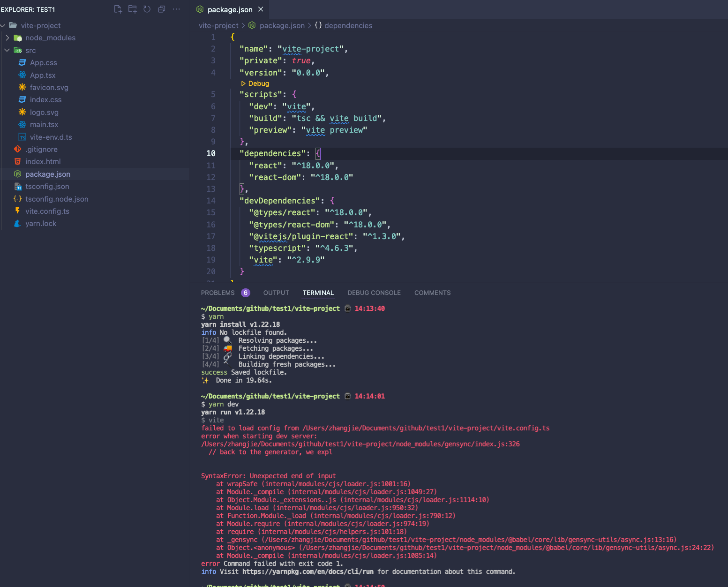Expand the node_modules folder

pos(7,38)
